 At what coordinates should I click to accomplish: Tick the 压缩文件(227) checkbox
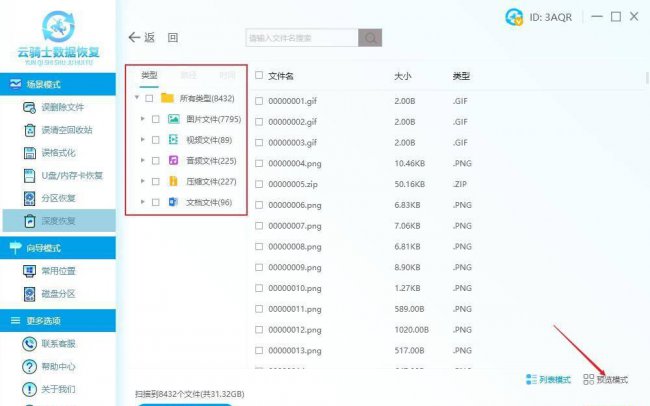pyautogui.click(x=155, y=181)
